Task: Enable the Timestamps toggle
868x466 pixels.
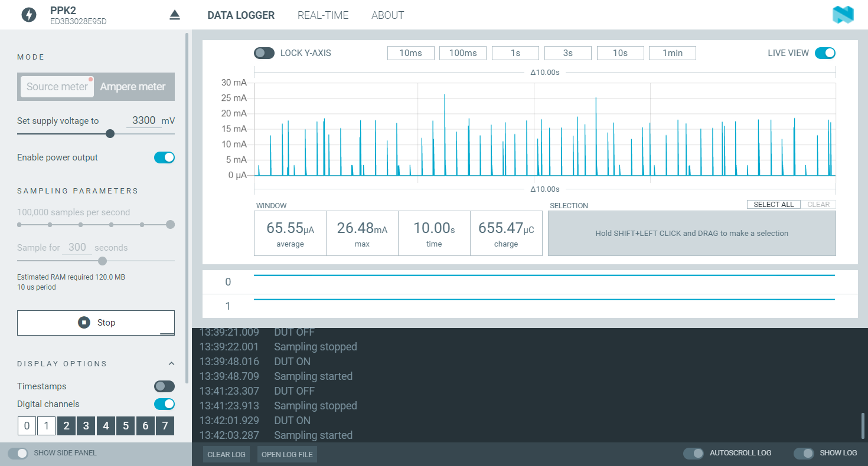Action: (164, 386)
